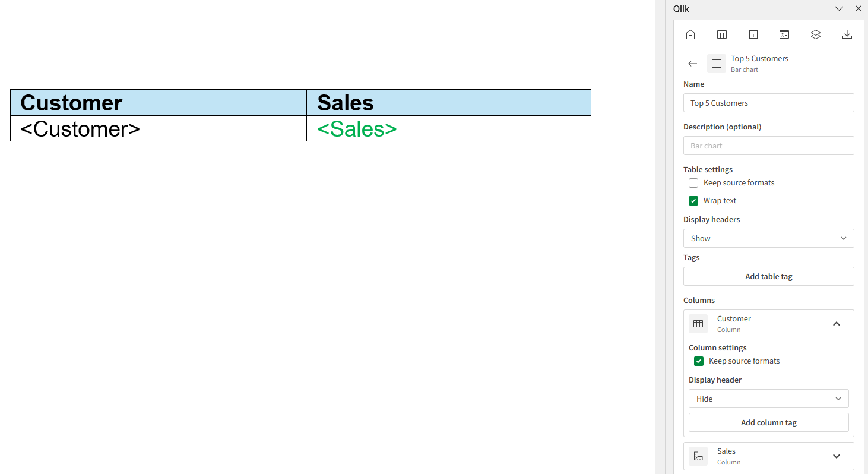Uncheck Keep source formats for Customer column

click(x=698, y=361)
